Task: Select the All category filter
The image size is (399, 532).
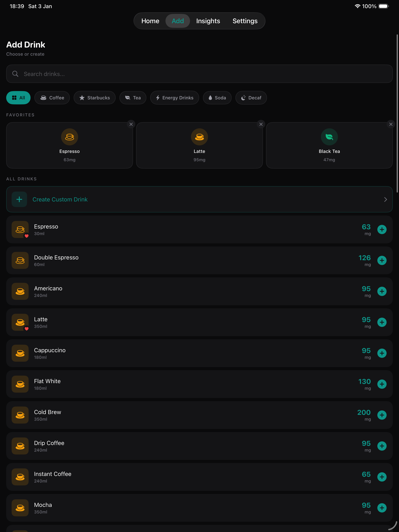Action: pos(18,98)
